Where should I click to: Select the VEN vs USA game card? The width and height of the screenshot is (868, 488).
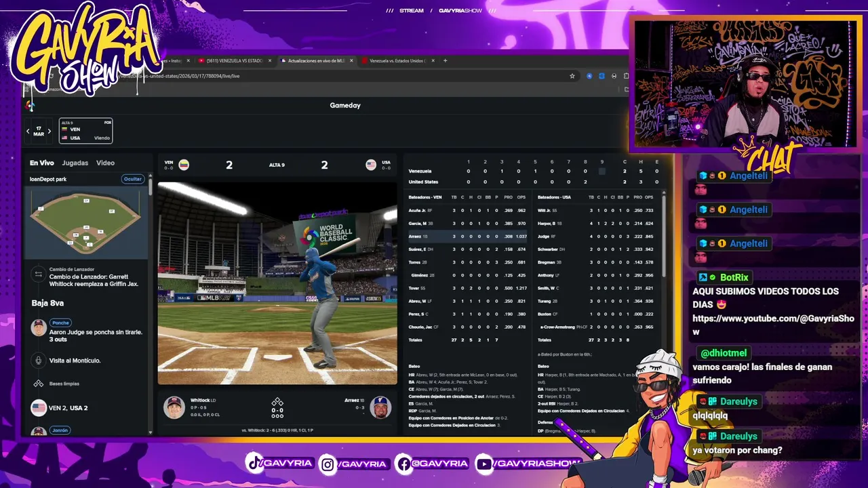(x=85, y=131)
